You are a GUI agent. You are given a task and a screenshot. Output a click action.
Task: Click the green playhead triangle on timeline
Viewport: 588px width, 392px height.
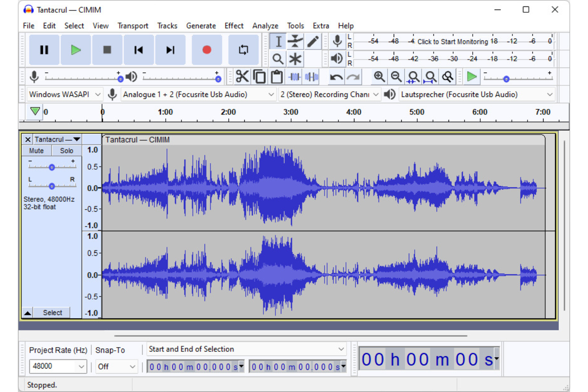point(35,111)
